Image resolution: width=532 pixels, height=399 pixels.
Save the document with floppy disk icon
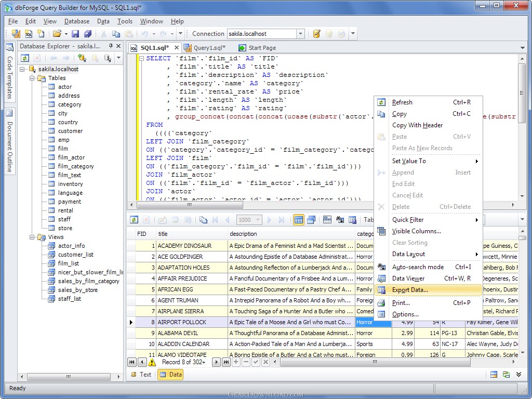coord(75,34)
